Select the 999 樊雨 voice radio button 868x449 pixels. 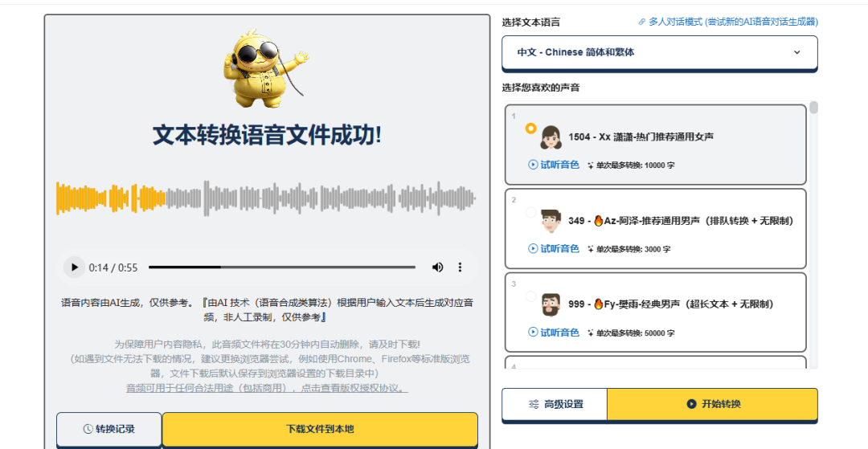pos(531,296)
